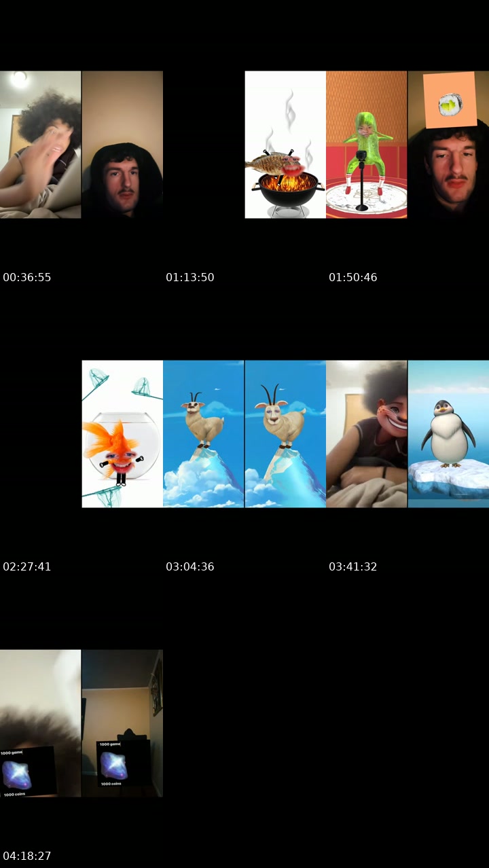The height and width of the screenshot is (868, 489).
Task: Select the 03:04:36 timestamp label
Action: tap(190, 566)
